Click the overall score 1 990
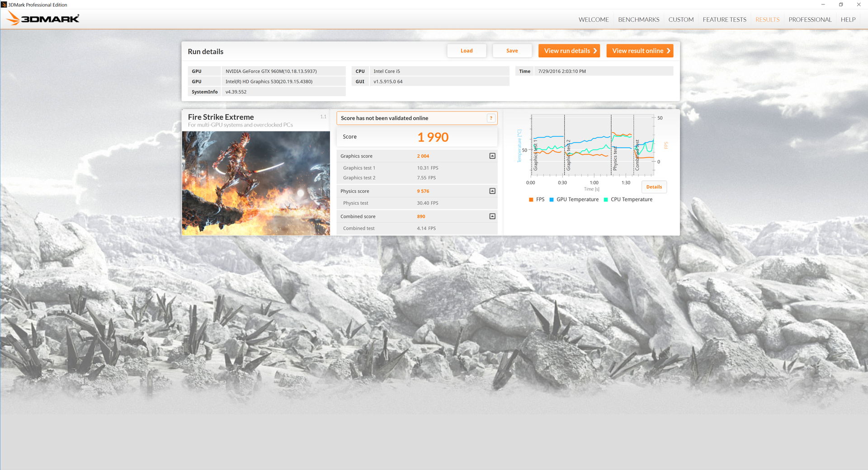 (433, 137)
